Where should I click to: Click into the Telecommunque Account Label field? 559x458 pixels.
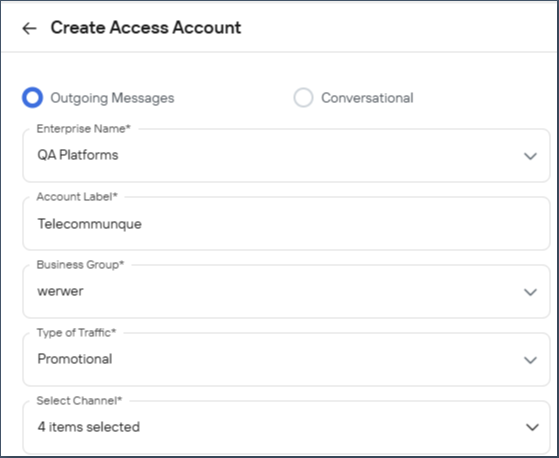click(286, 223)
